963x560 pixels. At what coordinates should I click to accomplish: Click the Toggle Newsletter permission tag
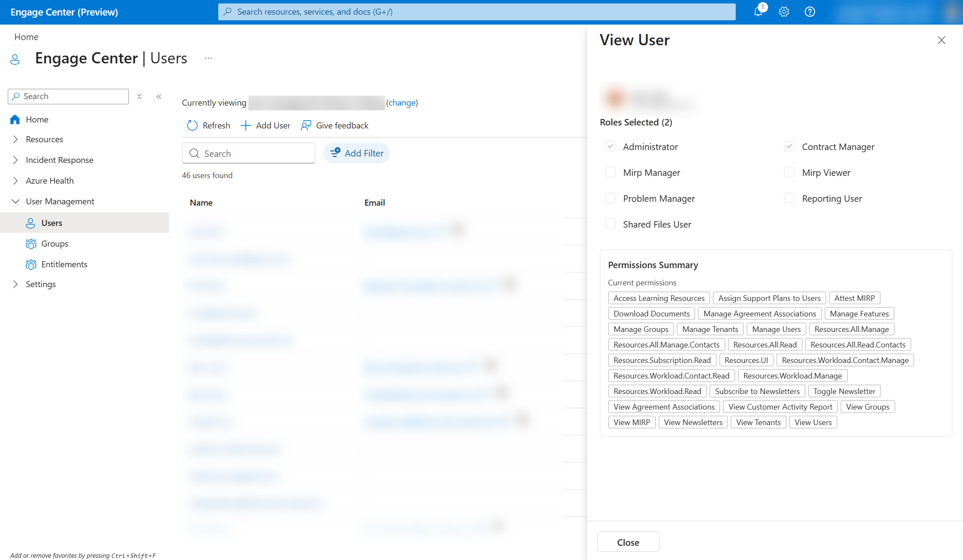pos(844,391)
